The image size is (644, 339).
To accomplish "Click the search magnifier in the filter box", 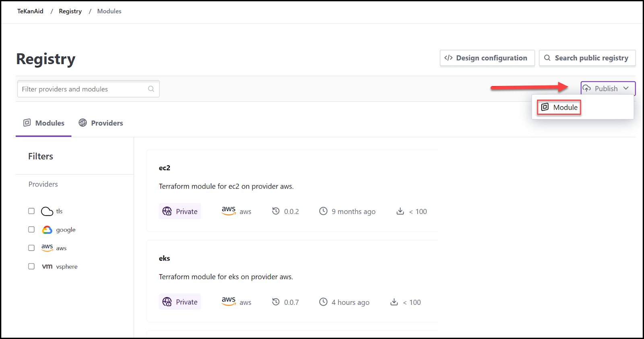I will click(151, 88).
